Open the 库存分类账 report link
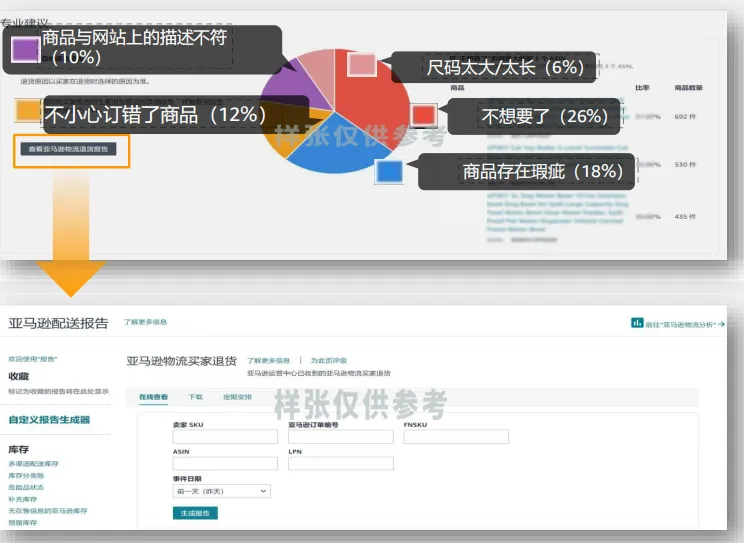744x543 pixels. [x=26, y=476]
